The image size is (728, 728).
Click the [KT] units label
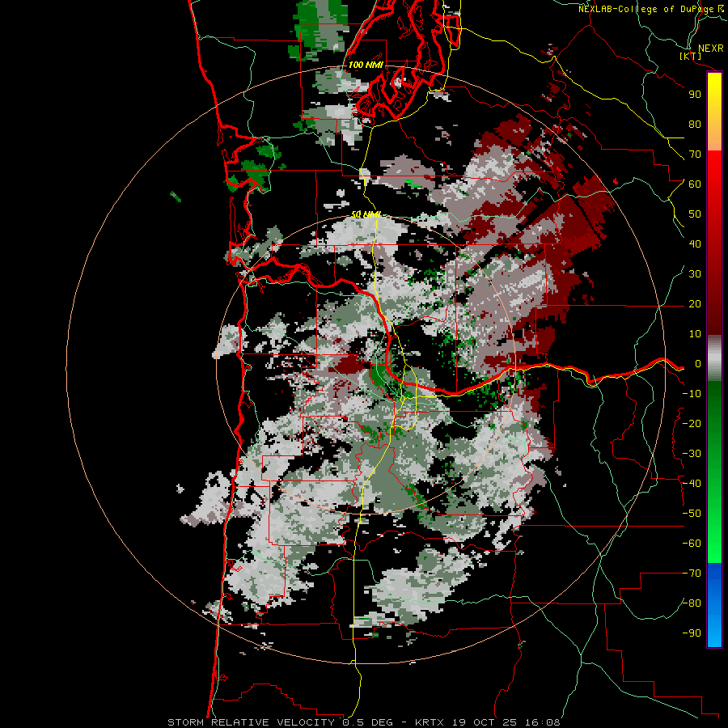coord(691,56)
